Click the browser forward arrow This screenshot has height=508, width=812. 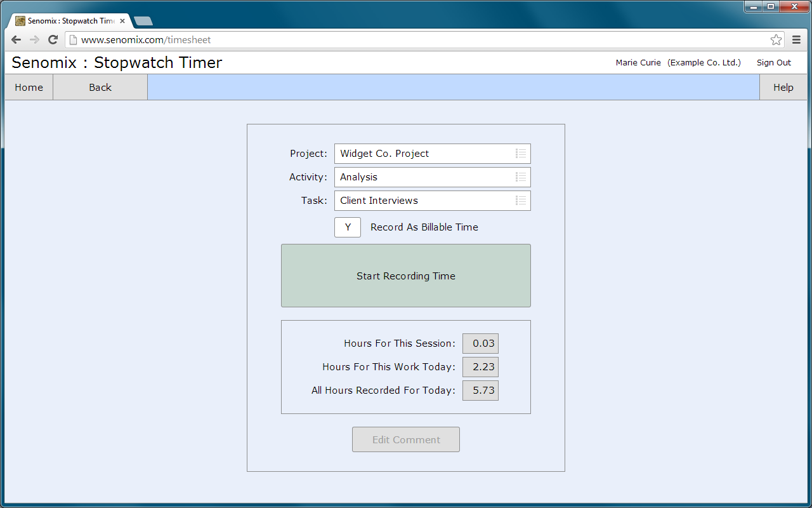coord(34,39)
